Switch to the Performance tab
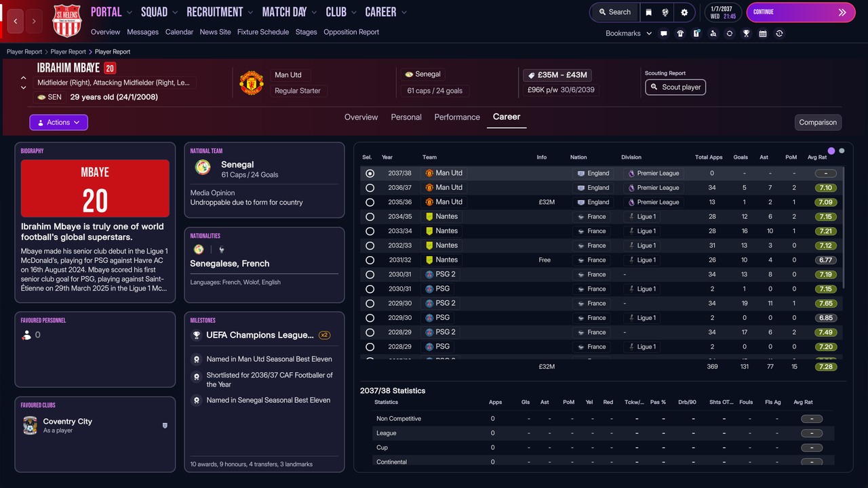Viewport: 868px width, 488px height. tap(457, 117)
